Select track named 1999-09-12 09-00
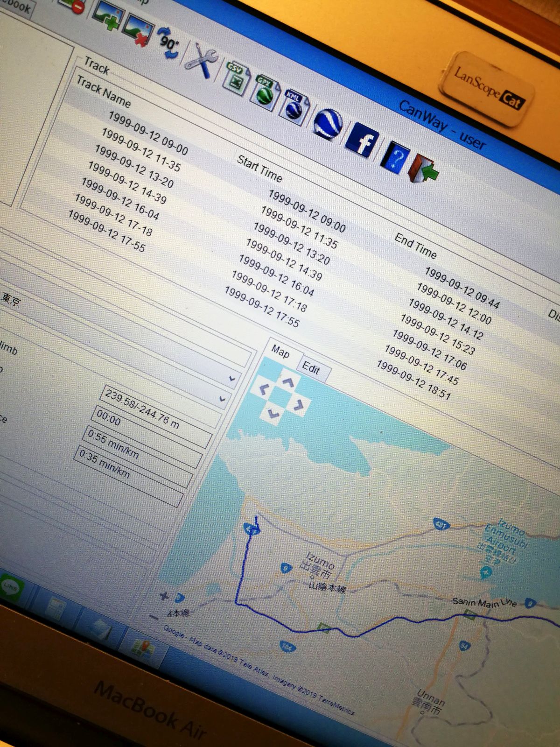The width and height of the screenshot is (560, 747). point(148,133)
